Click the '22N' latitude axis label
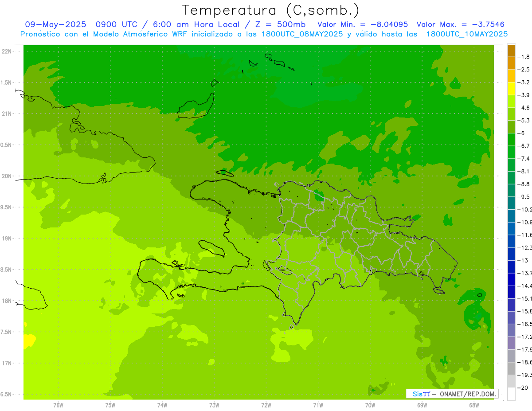This screenshot has width=532, height=411. click(7, 51)
